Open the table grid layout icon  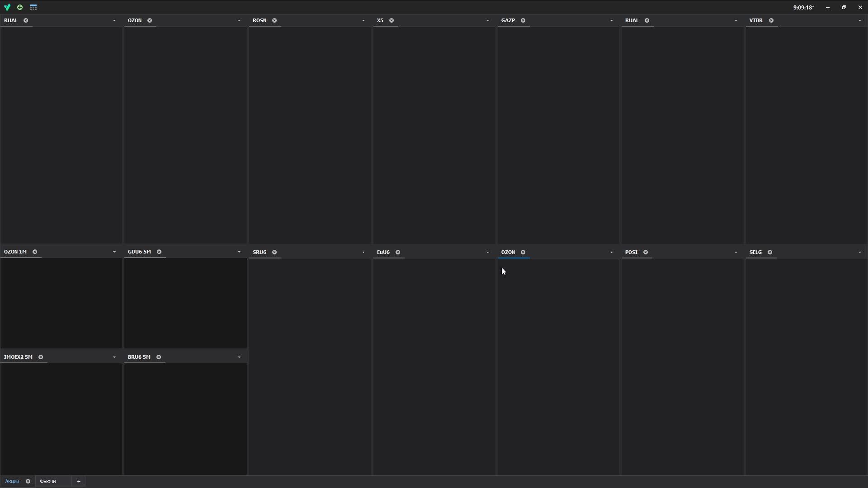coord(33,7)
